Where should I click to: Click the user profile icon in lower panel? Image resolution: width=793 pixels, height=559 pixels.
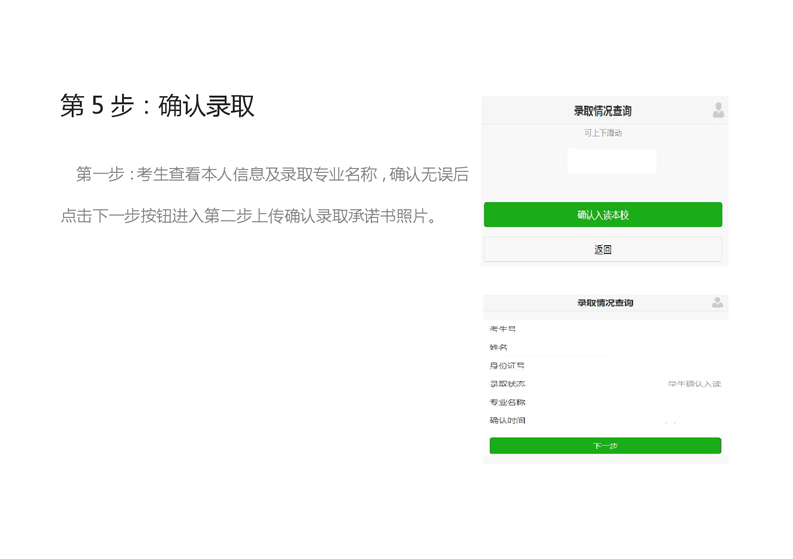click(717, 302)
